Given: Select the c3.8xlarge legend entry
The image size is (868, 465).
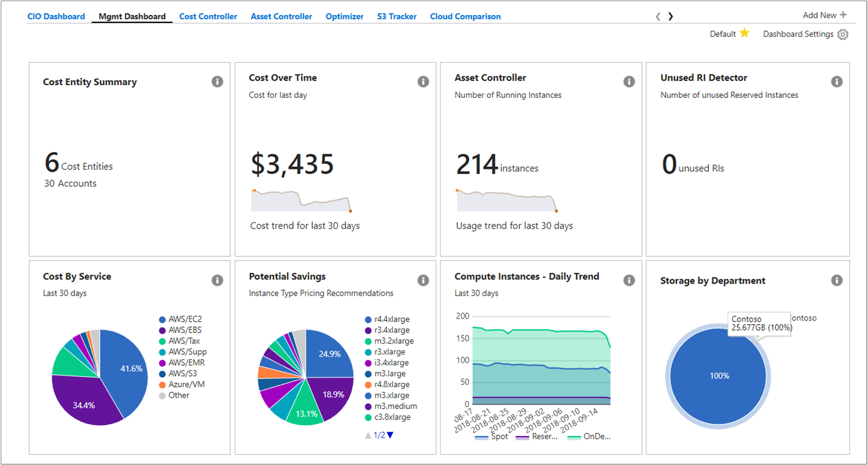Looking at the screenshot, I should pyautogui.click(x=387, y=417).
